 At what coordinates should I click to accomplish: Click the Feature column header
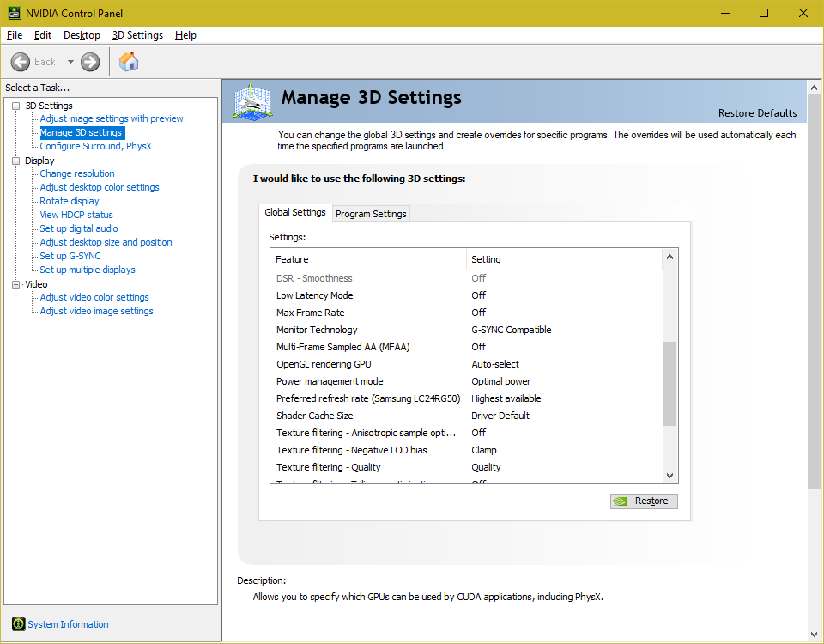(368, 259)
